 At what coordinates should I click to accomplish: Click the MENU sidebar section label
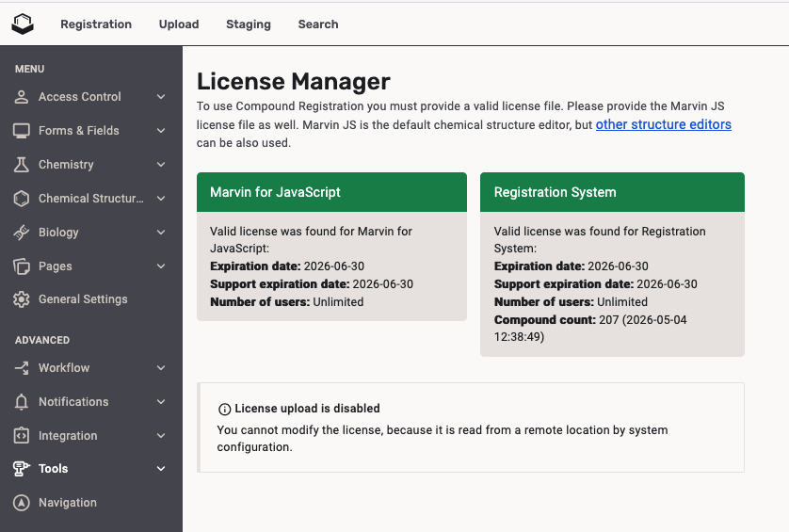[x=30, y=69]
